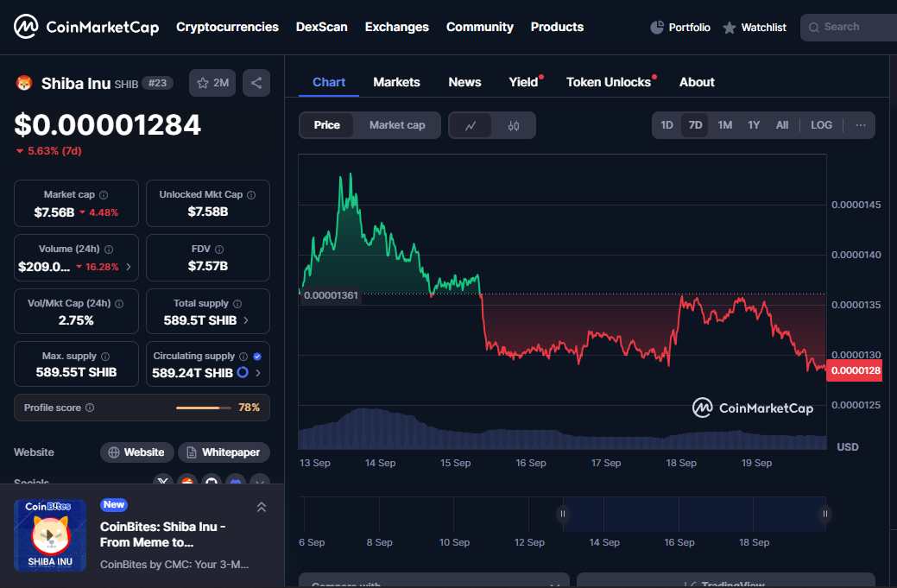This screenshot has width=897, height=588.
Task: Add Shiba Inu to watchlist star 2M
Action: pos(212,83)
